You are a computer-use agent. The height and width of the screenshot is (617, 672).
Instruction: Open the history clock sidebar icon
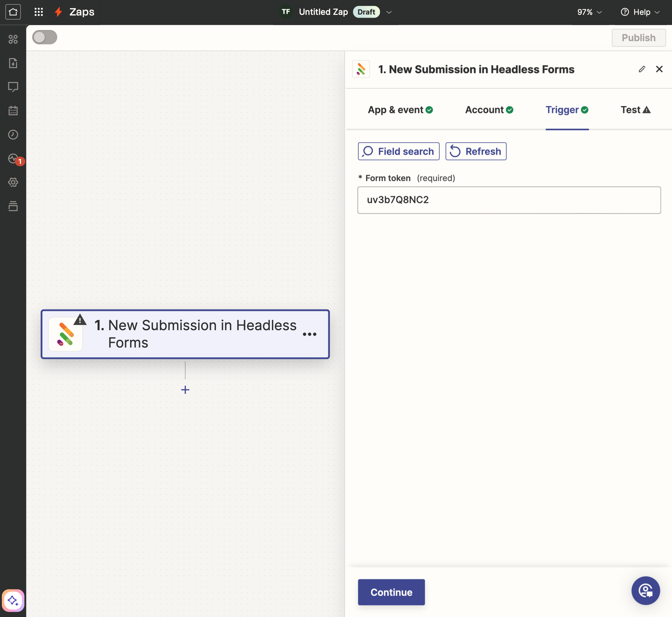point(13,134)
